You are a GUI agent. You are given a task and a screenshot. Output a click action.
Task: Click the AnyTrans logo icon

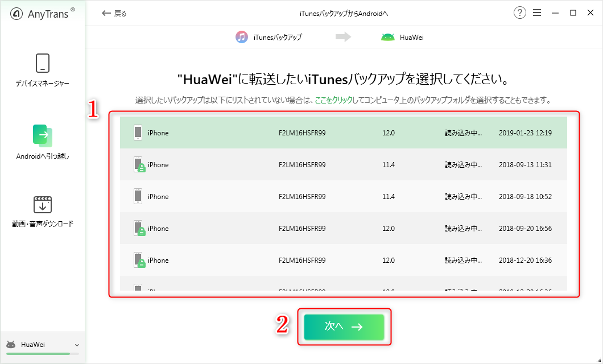click(17, 14)
